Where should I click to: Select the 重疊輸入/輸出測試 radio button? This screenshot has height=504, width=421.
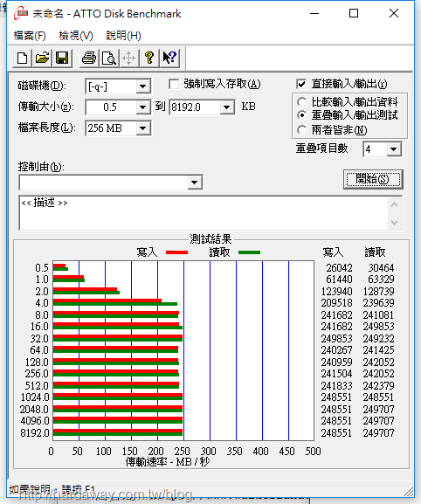[x=301, y=114]
